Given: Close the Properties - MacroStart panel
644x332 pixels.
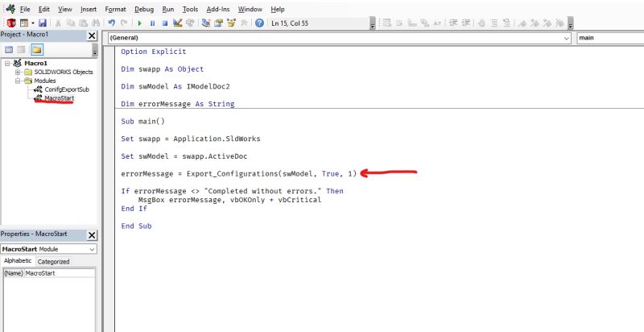Looking at the screenshot, I should click(x=92, y=235).
